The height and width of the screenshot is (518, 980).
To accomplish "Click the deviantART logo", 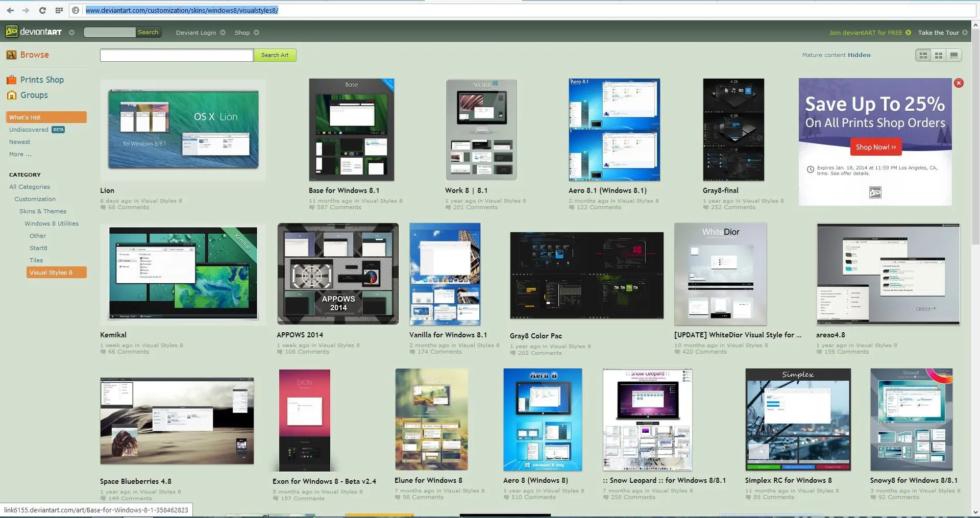I will tap(34, 32).
